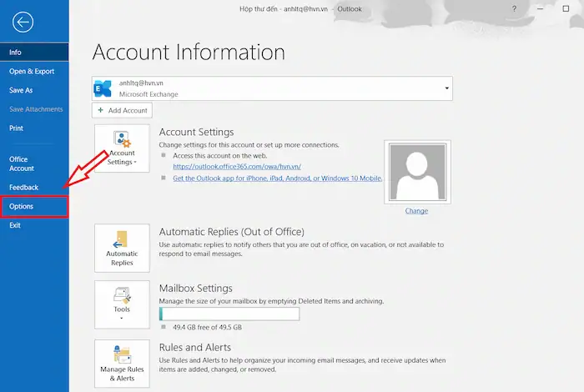
Task: Choose Save Attachments in the sidebar
Action: (x=34, y=109)
